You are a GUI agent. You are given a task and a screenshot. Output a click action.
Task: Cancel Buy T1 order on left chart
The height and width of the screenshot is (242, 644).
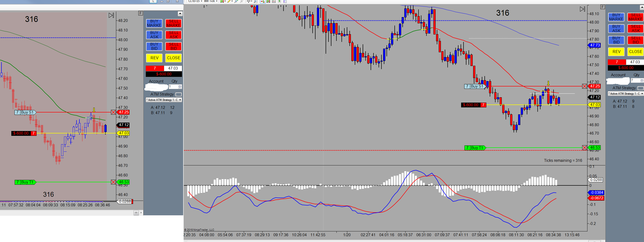tap(113, 182)
